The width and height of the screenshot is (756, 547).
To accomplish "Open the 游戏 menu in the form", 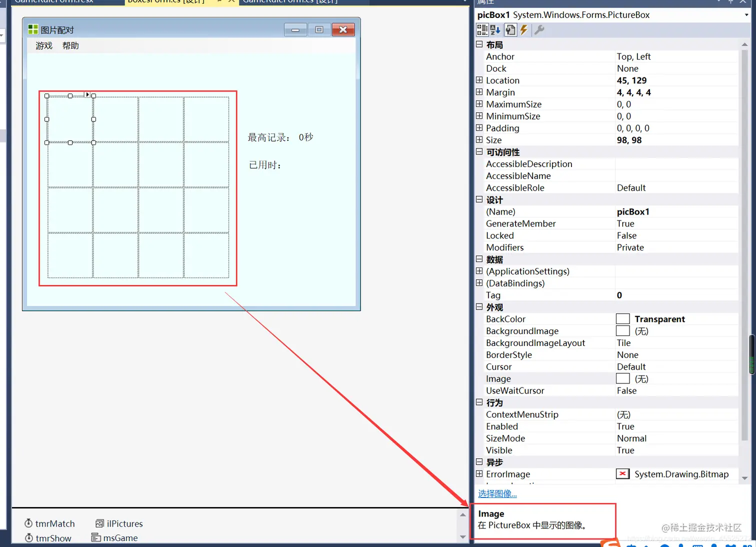I will point(44,45).
